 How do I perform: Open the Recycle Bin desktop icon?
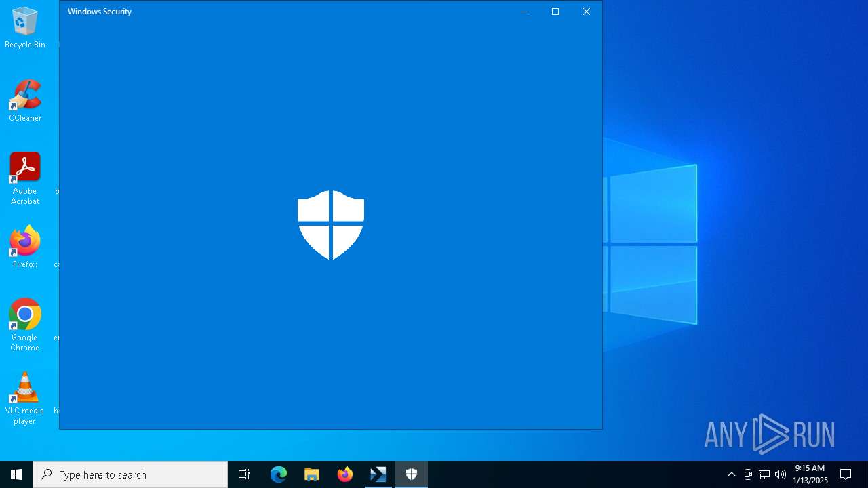pos(25,28)
